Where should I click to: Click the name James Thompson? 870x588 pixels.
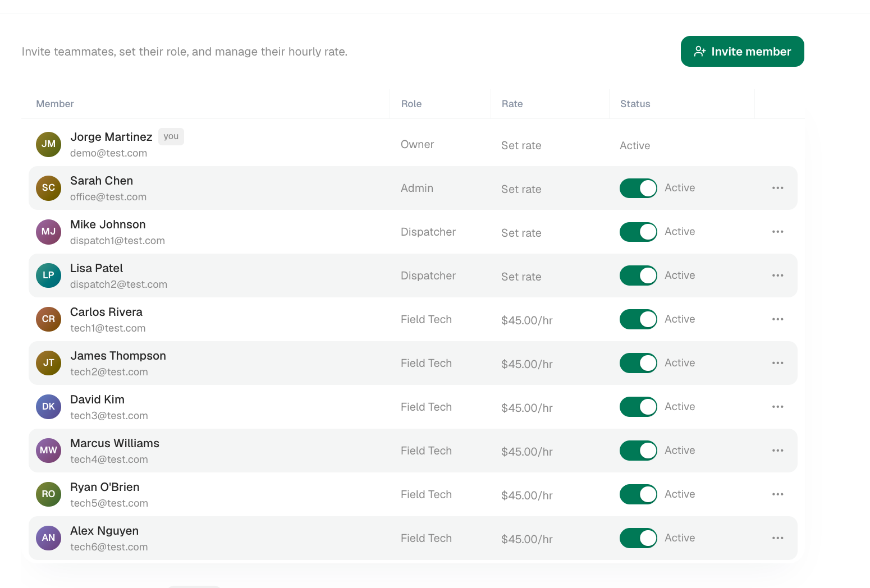(x=118, y=356)
